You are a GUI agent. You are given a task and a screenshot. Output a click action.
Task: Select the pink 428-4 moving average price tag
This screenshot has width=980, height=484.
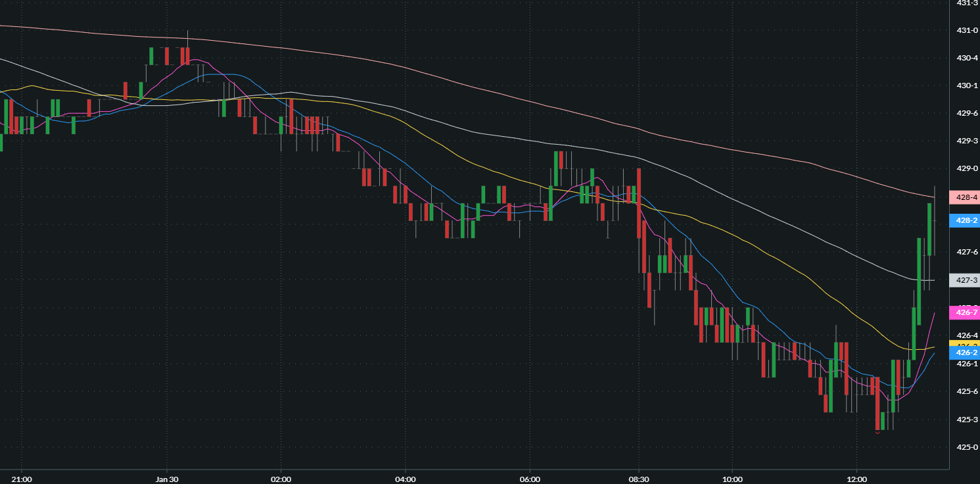click(x=965, y=197)
